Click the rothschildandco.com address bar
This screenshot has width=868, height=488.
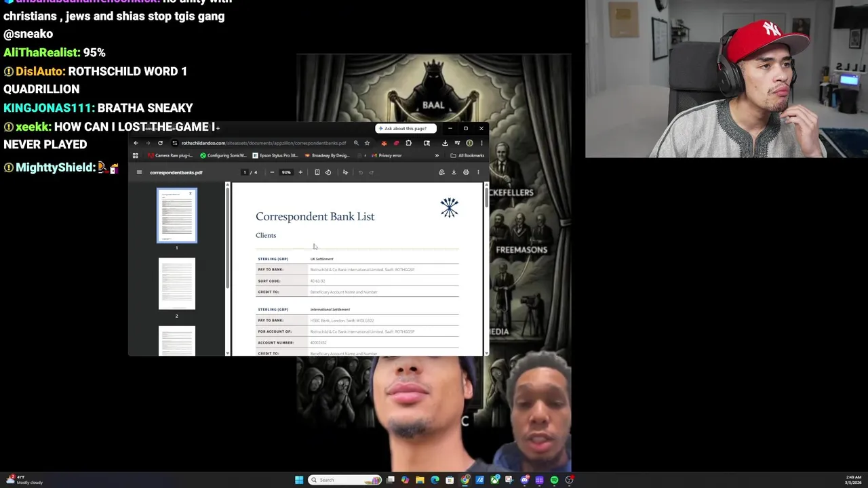(x=264, y=143)
